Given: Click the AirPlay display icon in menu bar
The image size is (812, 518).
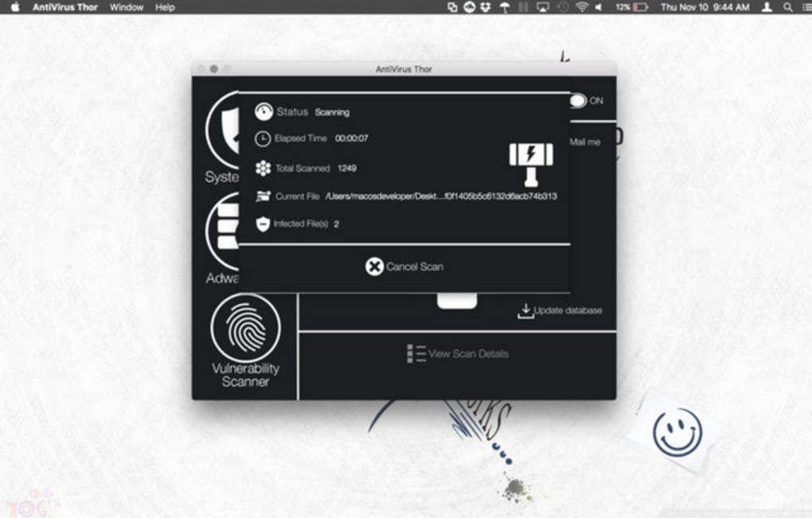Looking at the screenshot, I should tap(543, 7).
